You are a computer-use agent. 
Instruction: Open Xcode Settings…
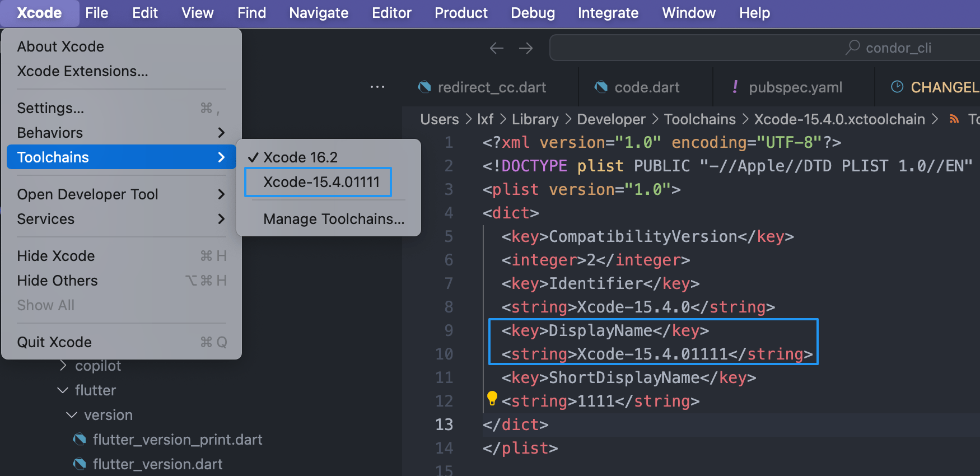50,108
